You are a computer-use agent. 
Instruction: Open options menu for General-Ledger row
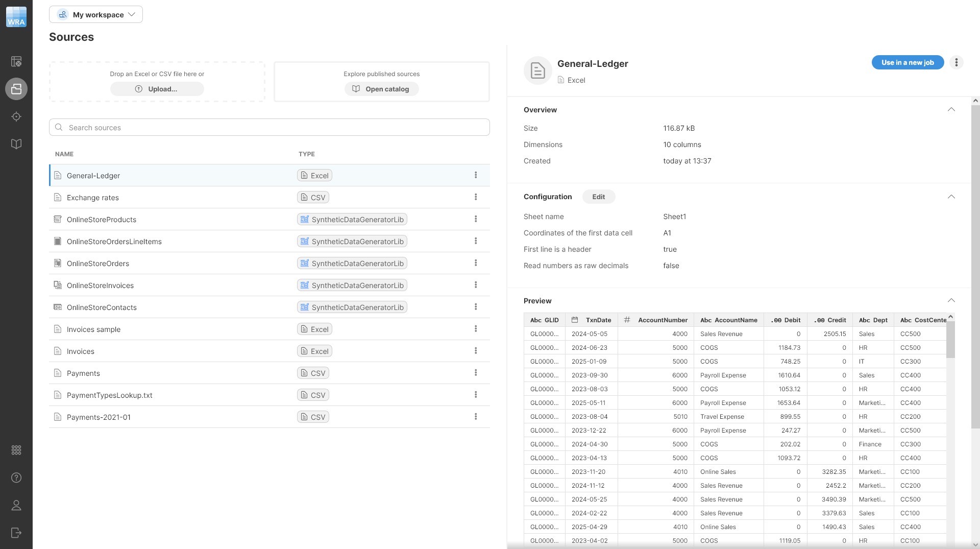click(x=475, y=175)
